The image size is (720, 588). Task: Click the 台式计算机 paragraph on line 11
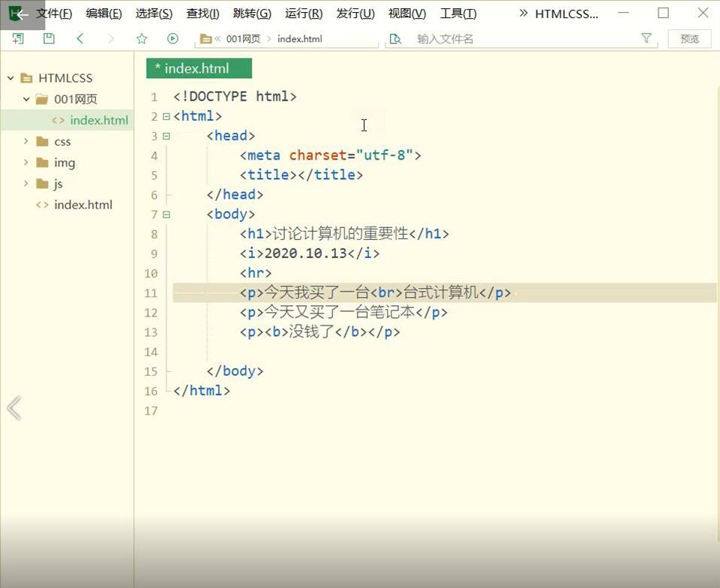(x=375, y=292)
